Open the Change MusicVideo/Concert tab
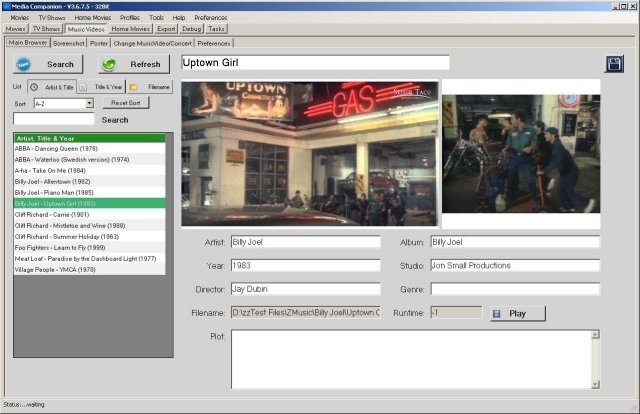640x414 pixels. (x=151, y=43)
